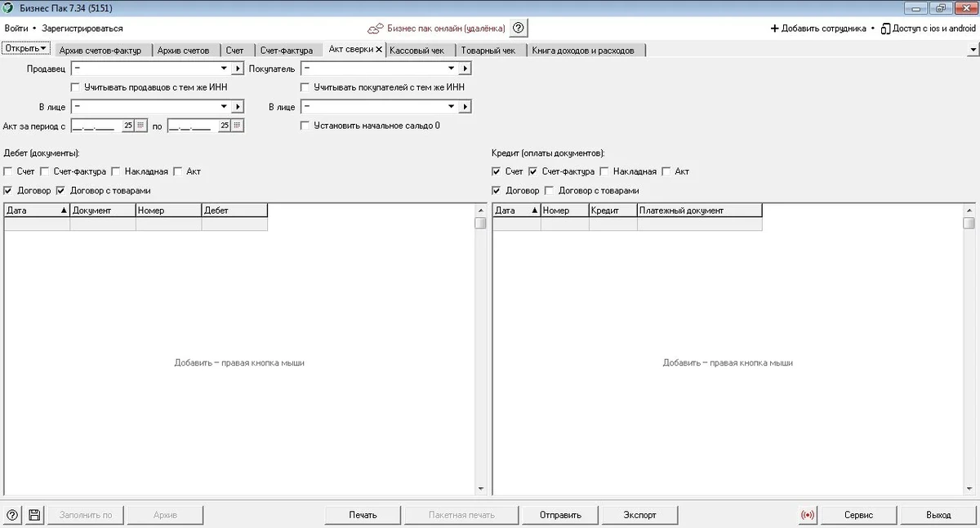Click the cloud icon for Бизнес пак онлайн
Viewport: 980px width, 528px height.
375,29
